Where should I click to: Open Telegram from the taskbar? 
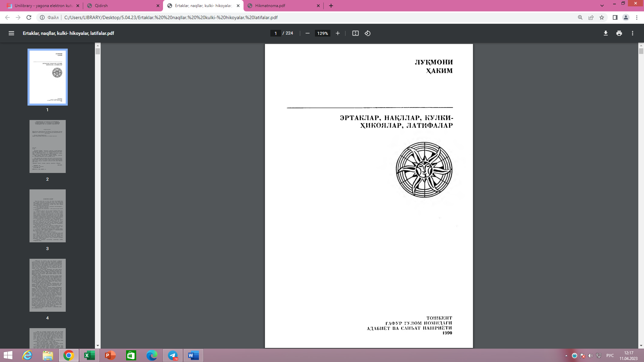pyautogui.click(x=173, y=355)
